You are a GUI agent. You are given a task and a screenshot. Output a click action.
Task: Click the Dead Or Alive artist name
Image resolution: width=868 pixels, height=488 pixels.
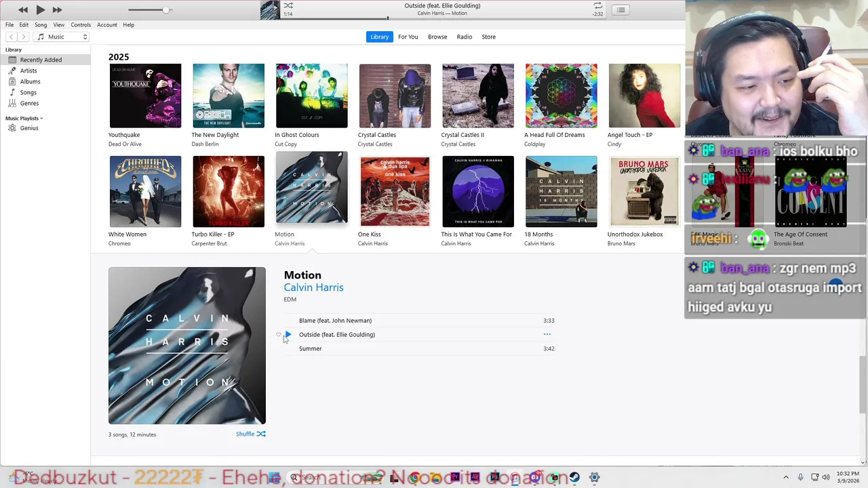click(x=125, y=144)
